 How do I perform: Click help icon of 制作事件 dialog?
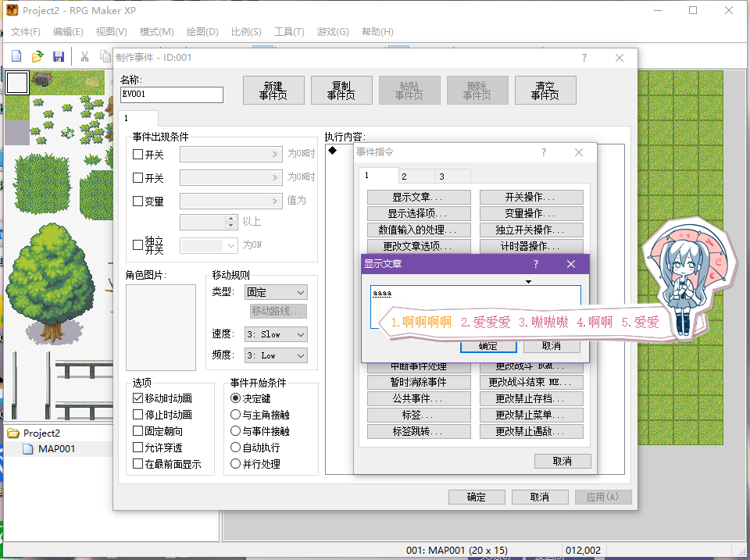[584, 58]
